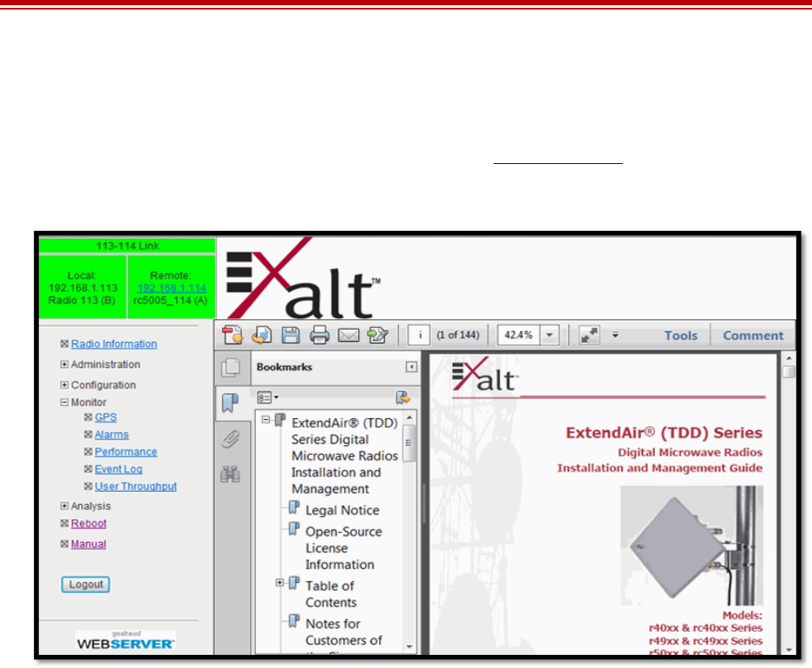The image size is (812, 668).
Task: Open the search binoculars panel
Action: coord(231,474)
